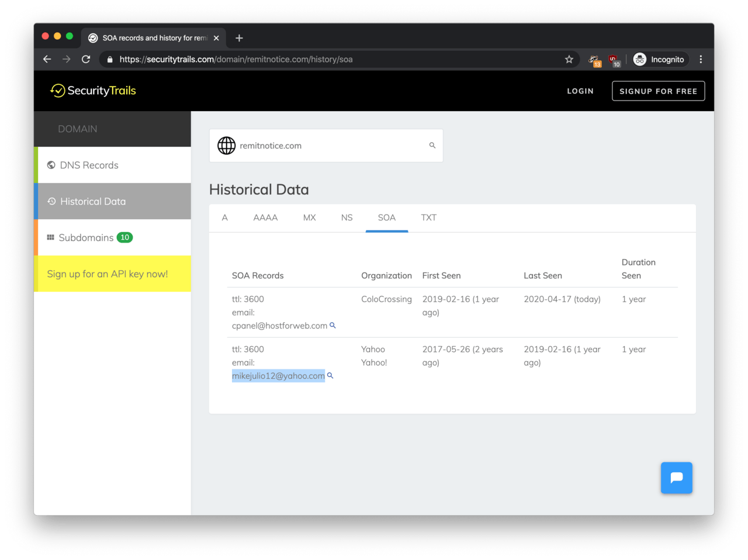The width and height of the screenshot is (748, 560).
Task: Open DNS Records in the sidebar
Action: (x=112, y=165)
